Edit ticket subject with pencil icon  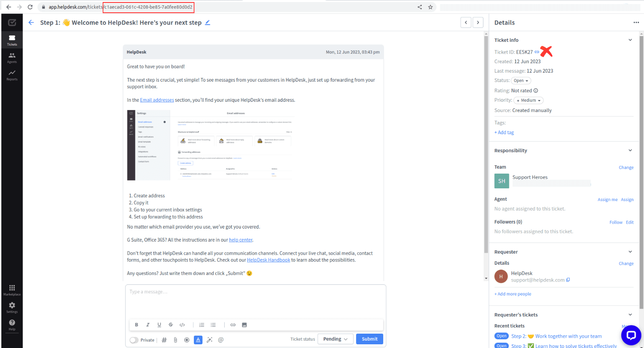(x=207, y=23)
